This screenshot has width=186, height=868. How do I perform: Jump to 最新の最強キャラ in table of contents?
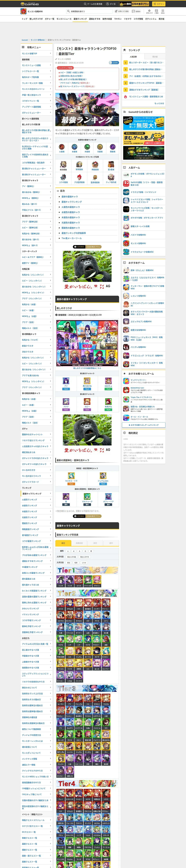coord(70,196)
